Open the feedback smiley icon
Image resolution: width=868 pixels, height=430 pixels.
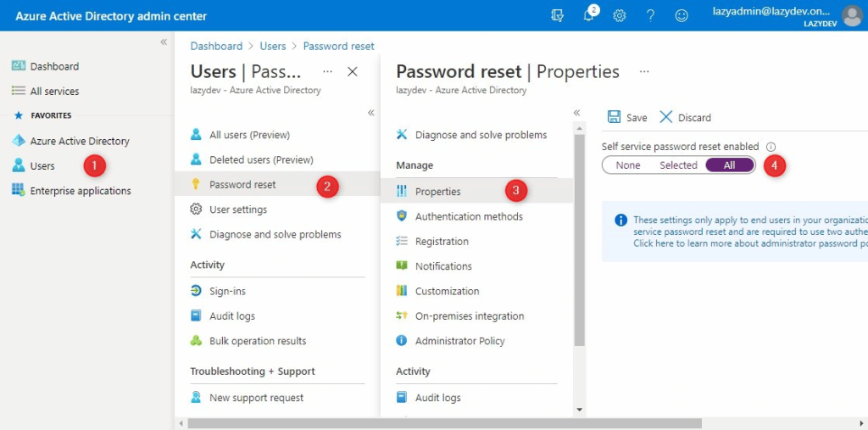click(x=682, y=15)
